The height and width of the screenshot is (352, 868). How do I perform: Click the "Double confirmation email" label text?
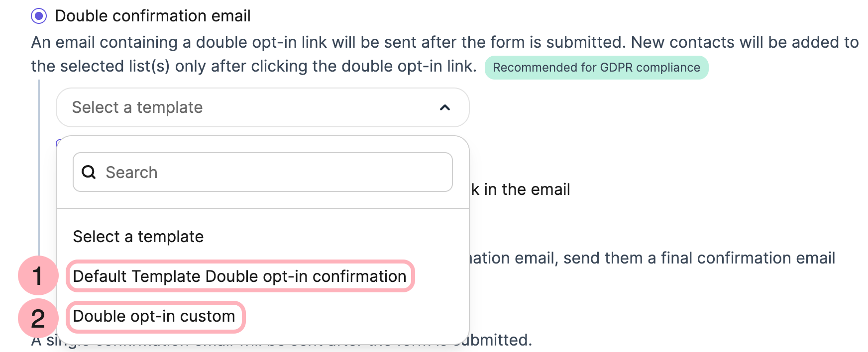152,16
